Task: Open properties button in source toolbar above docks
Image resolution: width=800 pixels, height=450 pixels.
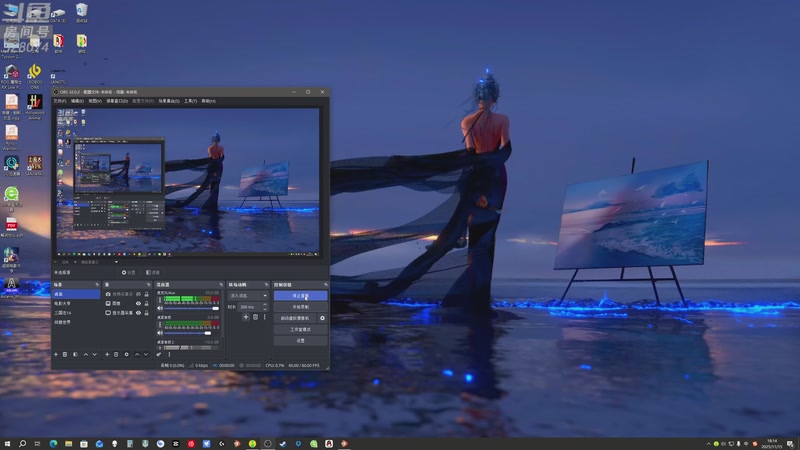Action: pyautogui.click(x=128, y=272)
